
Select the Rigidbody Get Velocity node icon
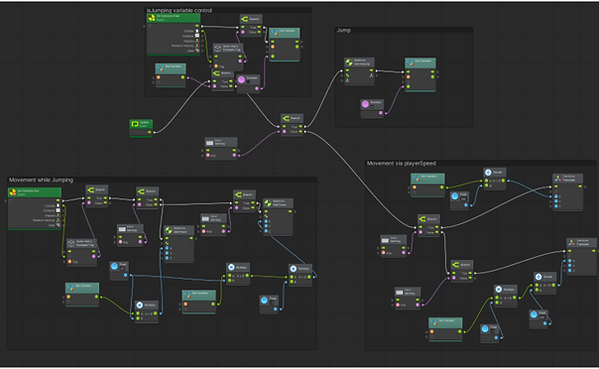pos(349,62)
